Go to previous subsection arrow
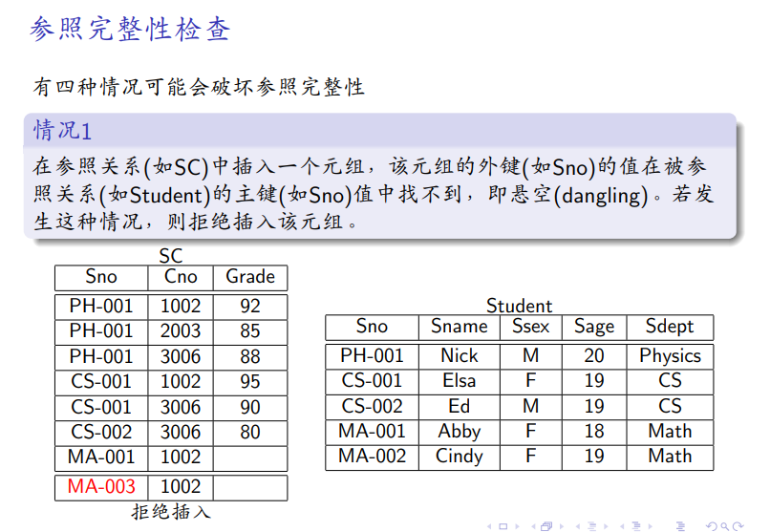 click(x=577, y=525)
